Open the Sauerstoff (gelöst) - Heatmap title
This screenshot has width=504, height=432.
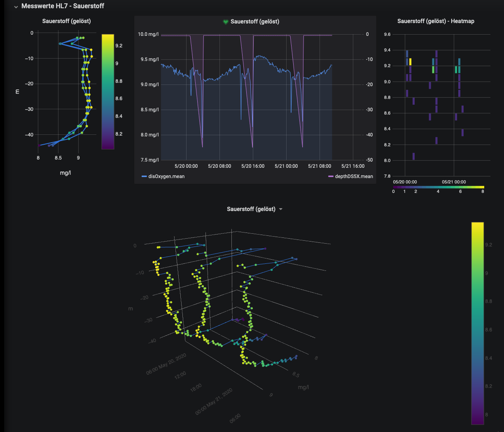[x=436, y=21]
